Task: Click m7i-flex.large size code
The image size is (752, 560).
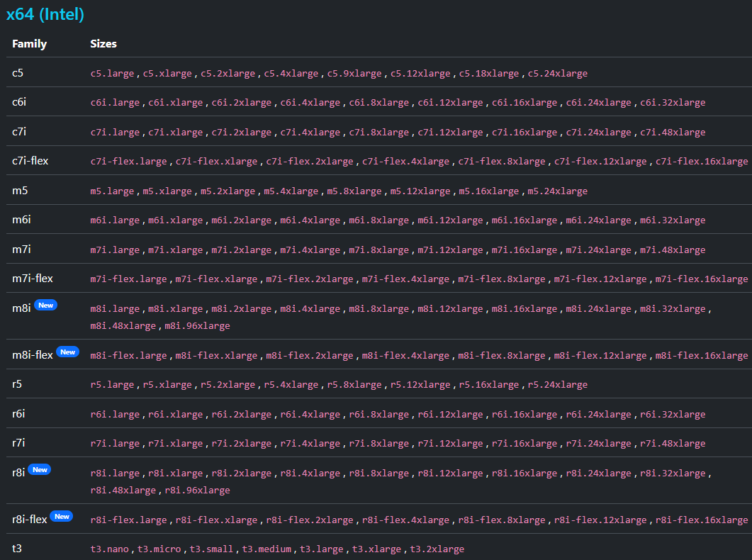Action: click(x=128, y=279)
